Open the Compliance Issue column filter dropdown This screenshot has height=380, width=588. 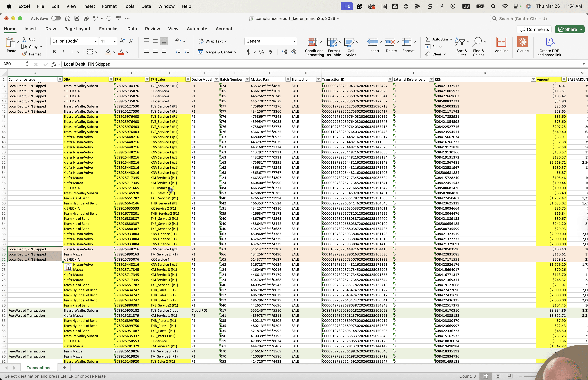[60, 79]
